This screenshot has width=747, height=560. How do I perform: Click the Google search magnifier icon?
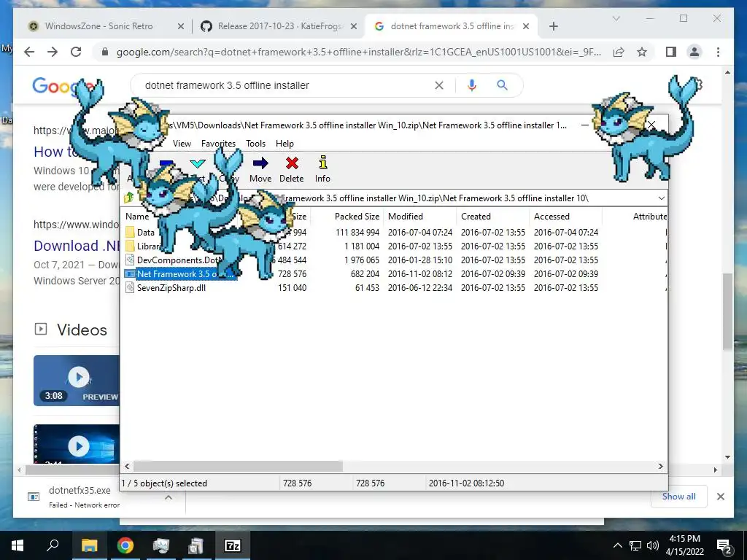pyautogui.click(x=502, y=85)
